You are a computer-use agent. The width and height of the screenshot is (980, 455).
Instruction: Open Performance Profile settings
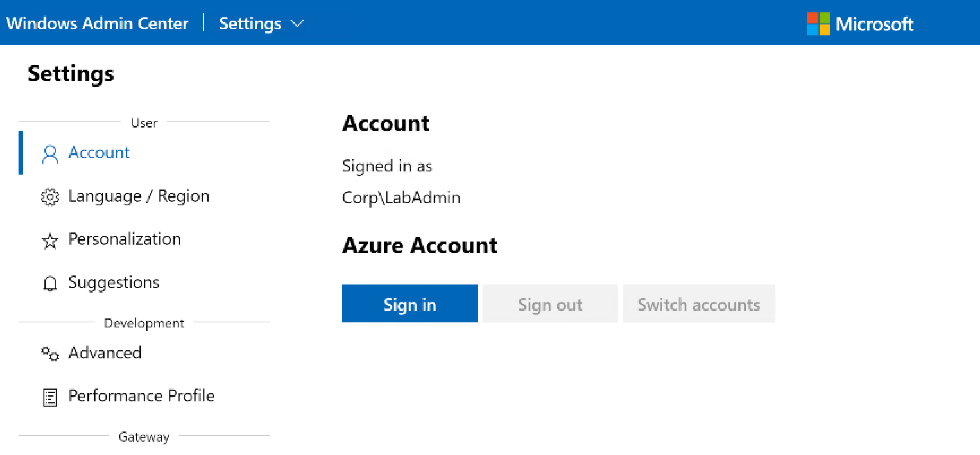tap(141, 396)
